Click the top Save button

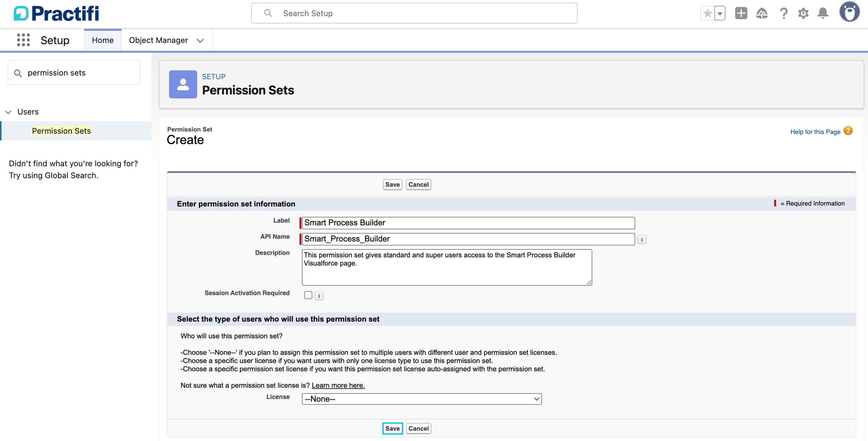coord(392,185)
